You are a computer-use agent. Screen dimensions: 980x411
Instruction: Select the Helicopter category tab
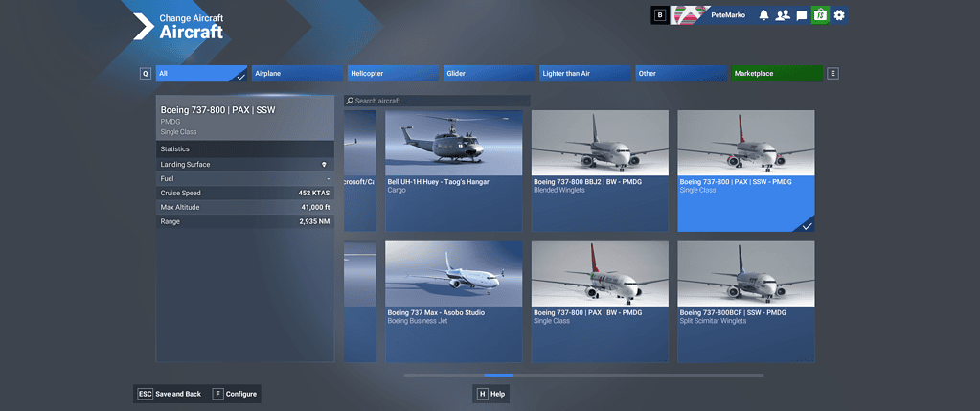tap(393, 74)
